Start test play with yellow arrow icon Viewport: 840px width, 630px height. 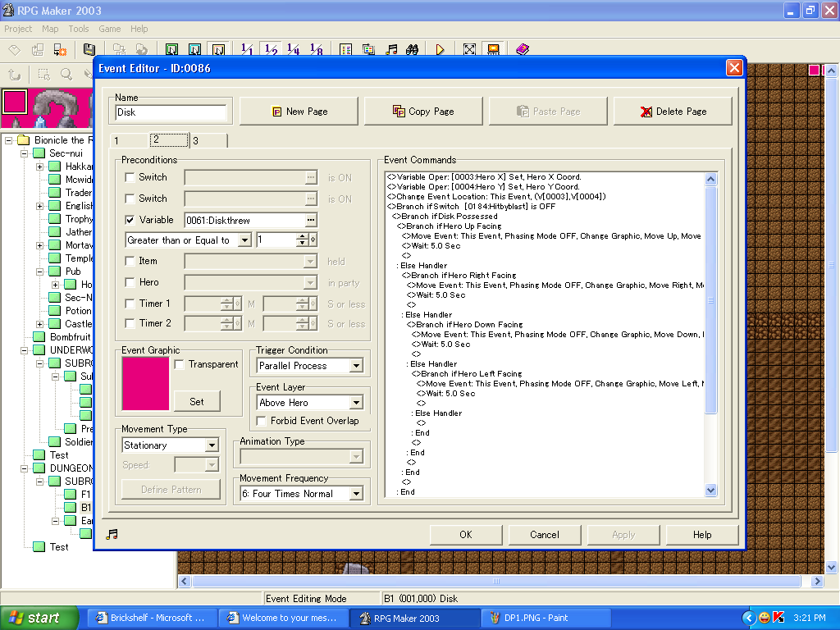(441, 50)
